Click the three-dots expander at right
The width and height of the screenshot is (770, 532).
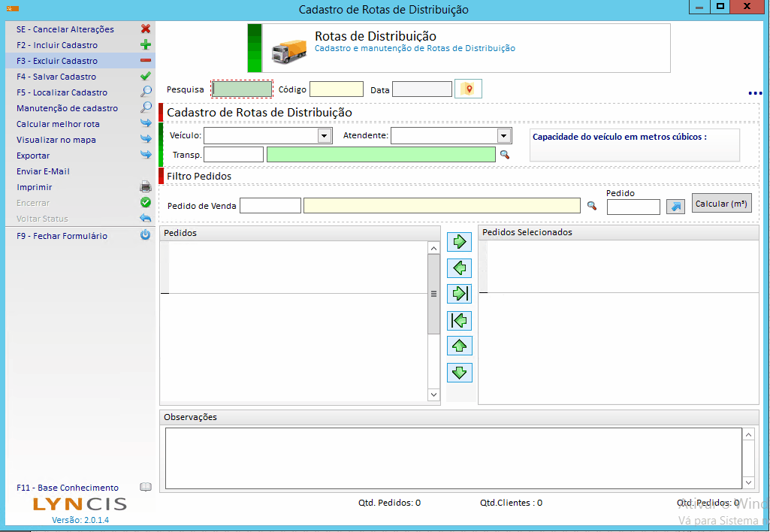[x=755, y=93]
